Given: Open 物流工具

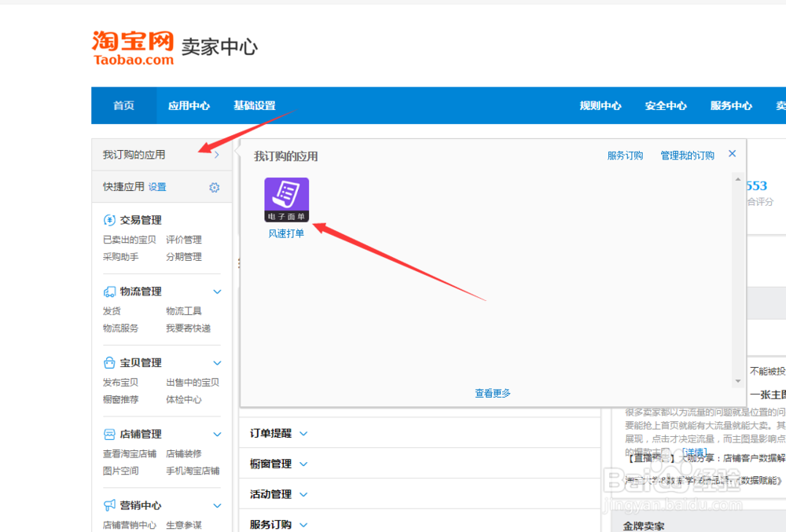Looking at the screenshot, I should pyautogui.click(x=184, y=311).
